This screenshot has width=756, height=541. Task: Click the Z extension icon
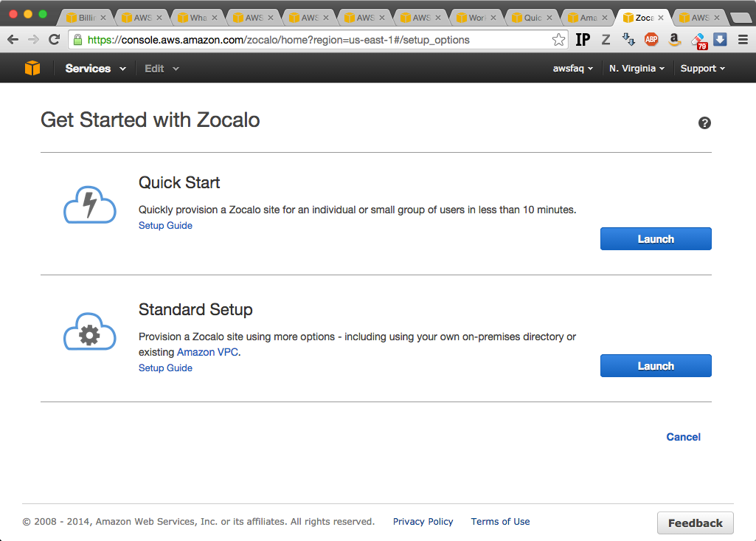coord(606,40)
